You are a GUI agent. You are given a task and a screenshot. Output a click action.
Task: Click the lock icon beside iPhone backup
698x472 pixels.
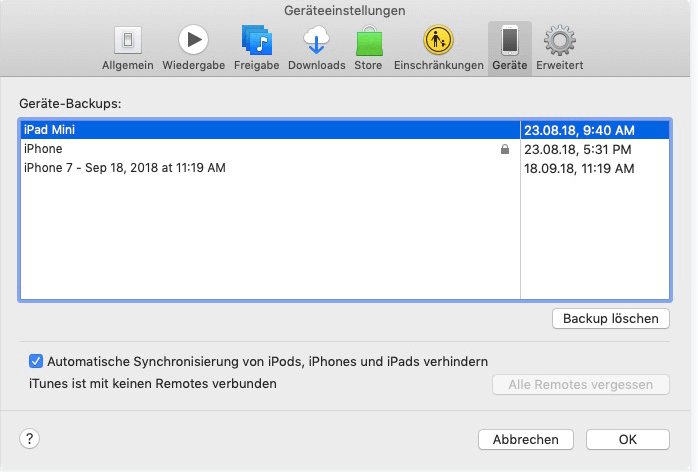coord(506,149)
